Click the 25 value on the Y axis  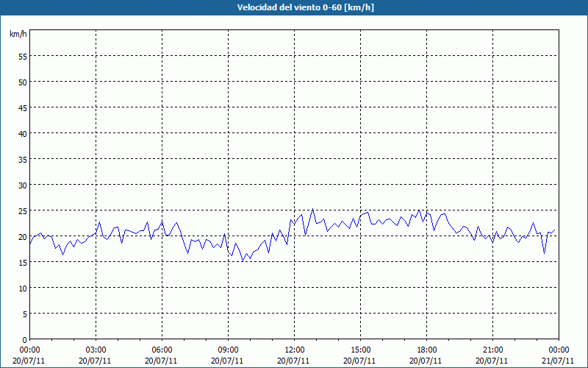[23, 211]
